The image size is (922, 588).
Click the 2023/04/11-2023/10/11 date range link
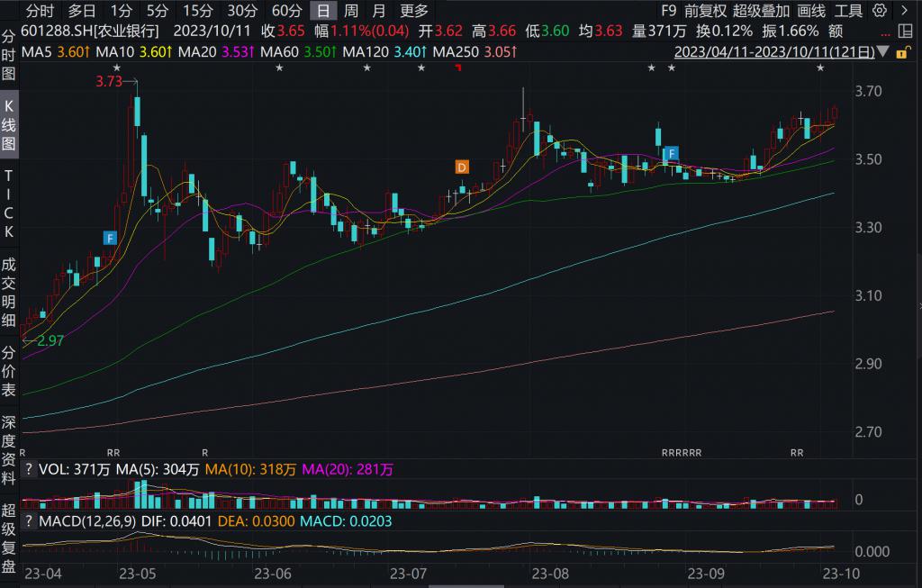(x=774, y=52)
